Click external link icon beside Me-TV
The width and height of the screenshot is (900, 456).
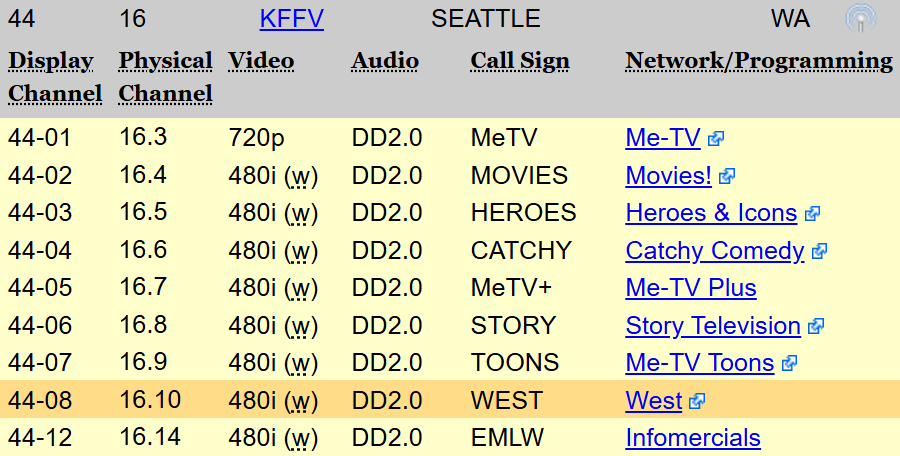tap(715, 139)
